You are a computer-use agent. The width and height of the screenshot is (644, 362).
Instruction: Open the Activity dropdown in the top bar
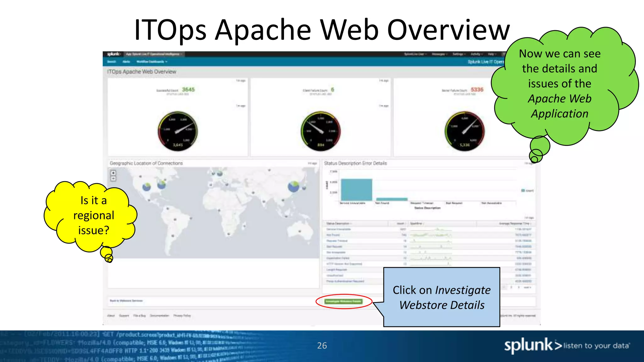(477, 54)
